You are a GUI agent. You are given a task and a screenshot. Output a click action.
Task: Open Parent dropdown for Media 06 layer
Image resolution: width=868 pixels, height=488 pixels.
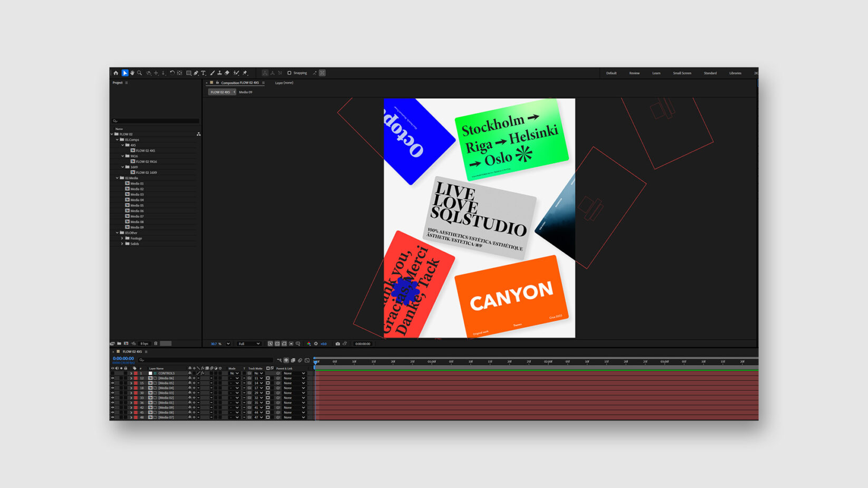(x=294, y=378)
